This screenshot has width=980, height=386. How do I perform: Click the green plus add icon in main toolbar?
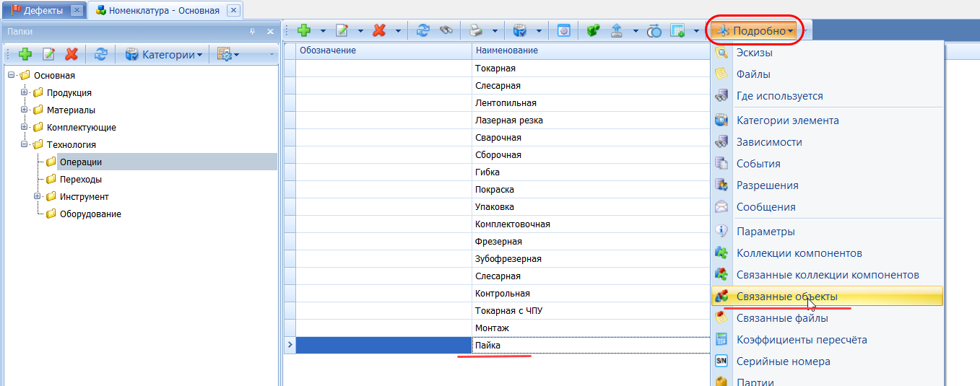tap(304, 31)
